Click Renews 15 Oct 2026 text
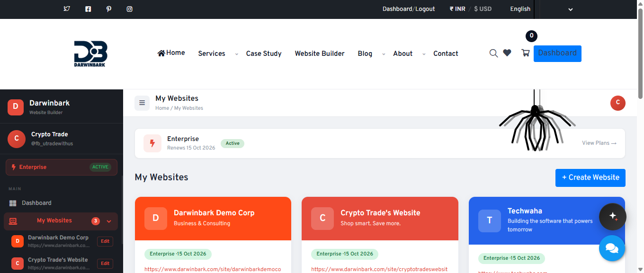Image resolution: width=644 pixels, height=273 pixels. 191,148
